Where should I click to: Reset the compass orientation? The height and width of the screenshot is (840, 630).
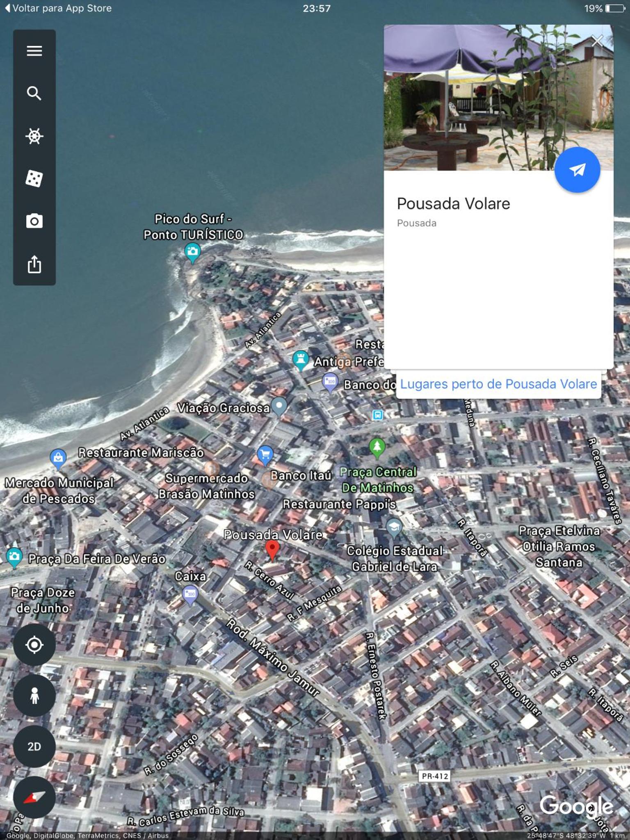(34, 797)
